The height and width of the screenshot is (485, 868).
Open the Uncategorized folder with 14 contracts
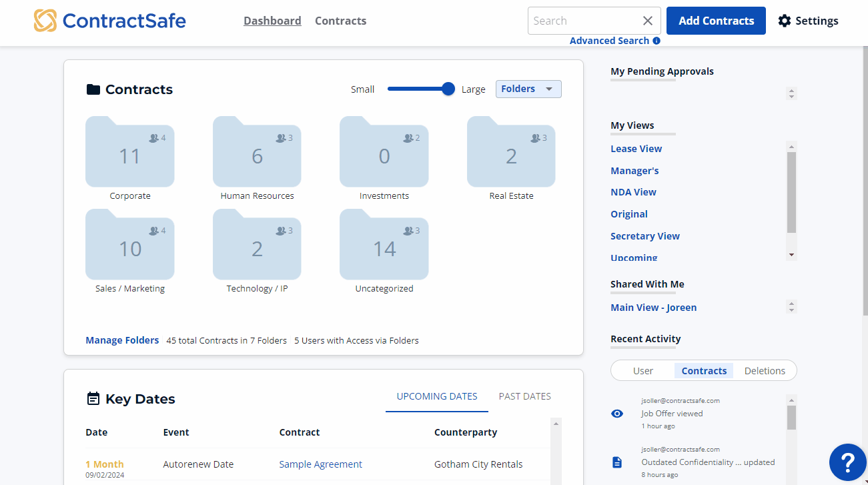point(384,246)
